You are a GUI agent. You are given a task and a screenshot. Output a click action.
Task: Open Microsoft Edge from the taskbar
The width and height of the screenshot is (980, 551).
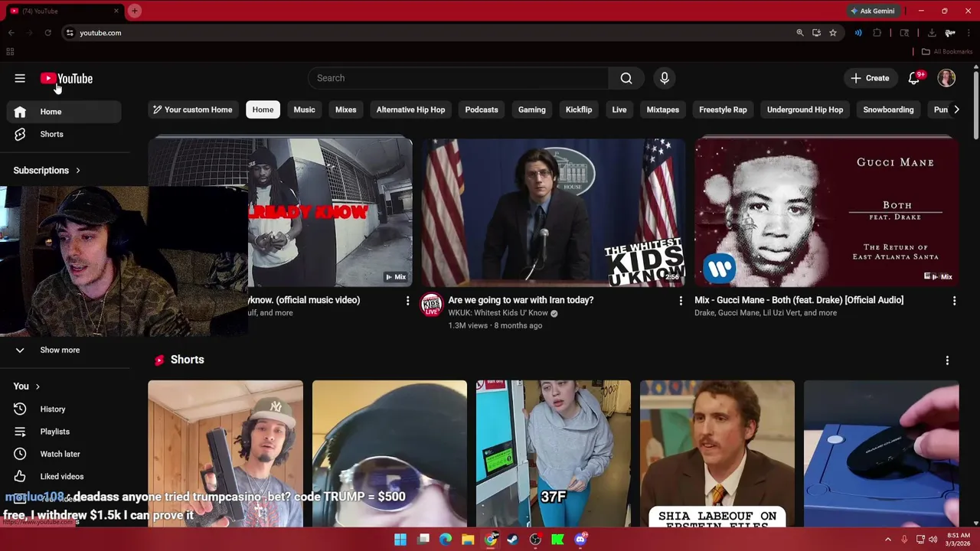(446, 540)
